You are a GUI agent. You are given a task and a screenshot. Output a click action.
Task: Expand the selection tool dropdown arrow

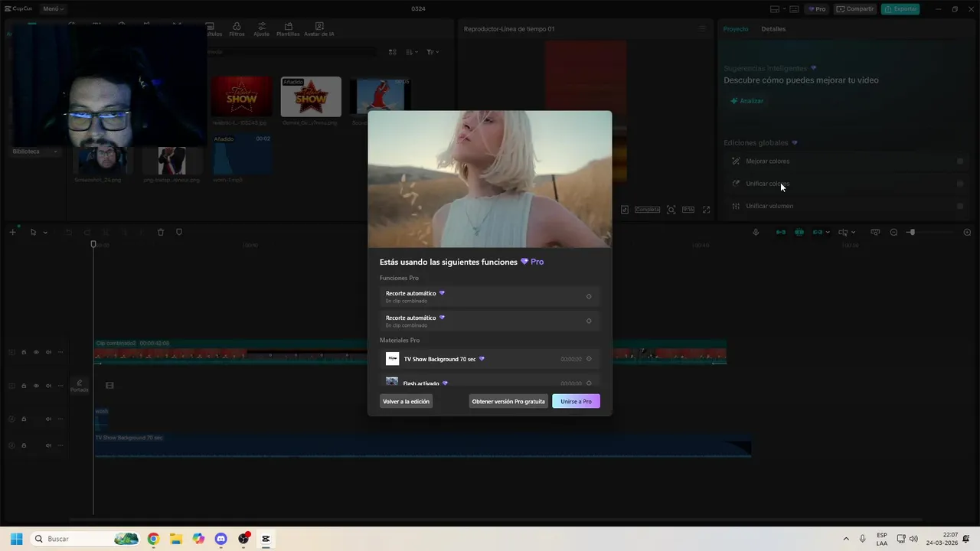[45, 233]
